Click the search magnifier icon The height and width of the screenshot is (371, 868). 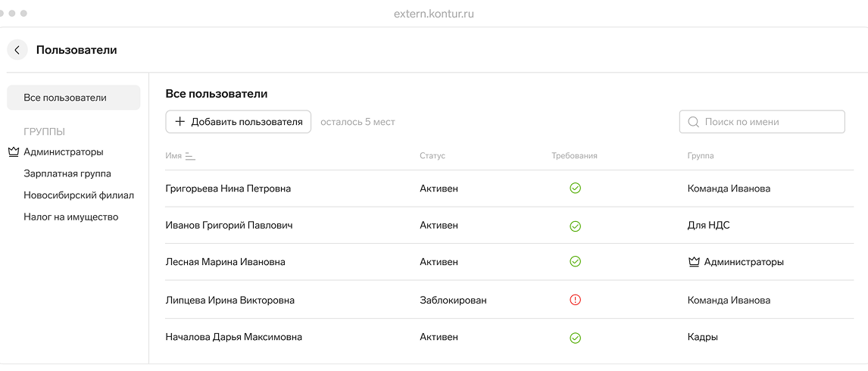693,122
